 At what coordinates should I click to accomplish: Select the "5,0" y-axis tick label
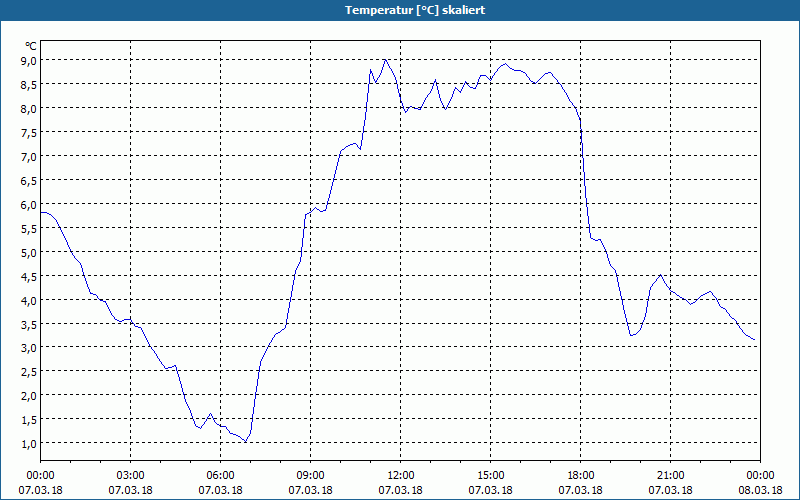coord(29,253)
